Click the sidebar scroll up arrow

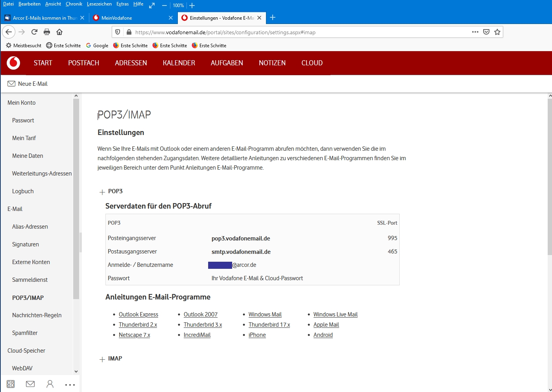click(x=76, y=96)
